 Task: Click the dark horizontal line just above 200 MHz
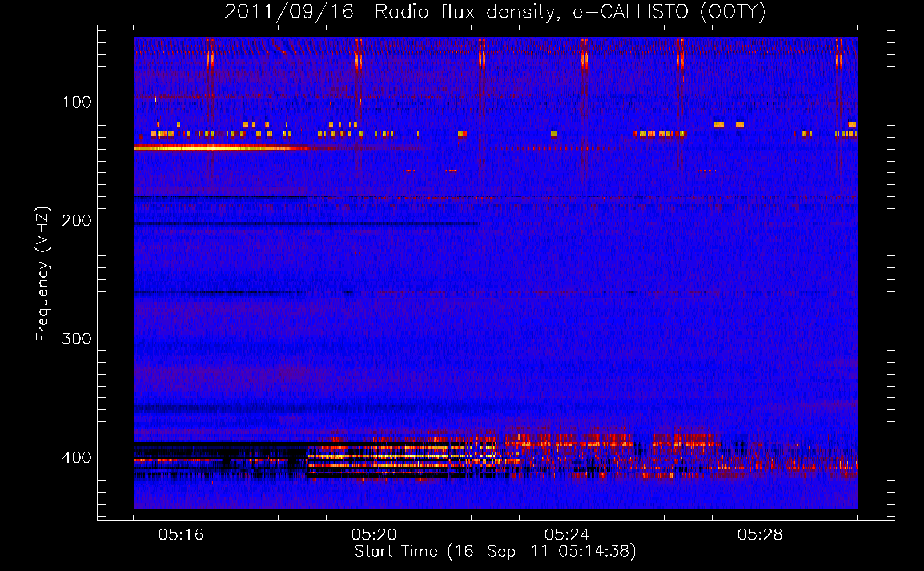coord(306,224)
